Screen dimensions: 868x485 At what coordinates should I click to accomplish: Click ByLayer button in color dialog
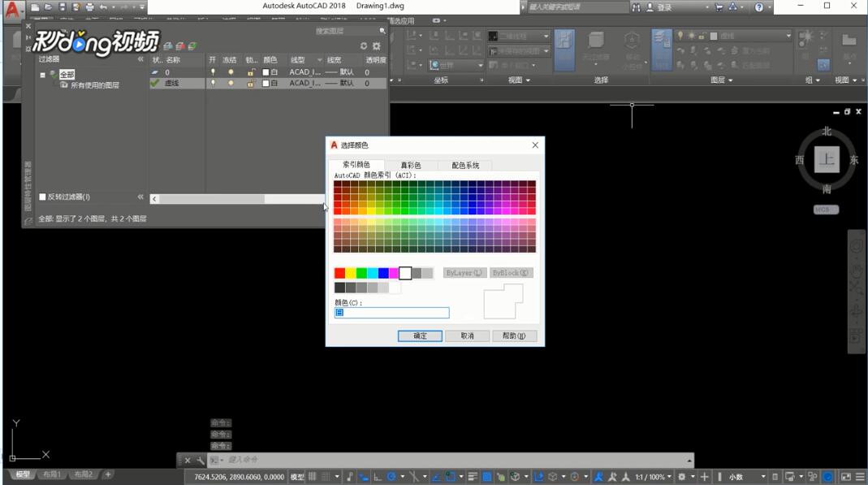coord(464,272)
